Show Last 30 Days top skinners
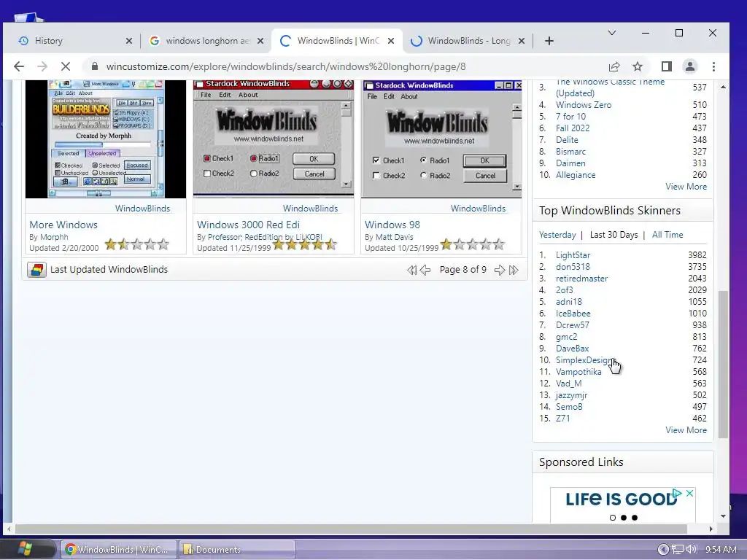Screen dimensions: 747x560 point(614,235)
